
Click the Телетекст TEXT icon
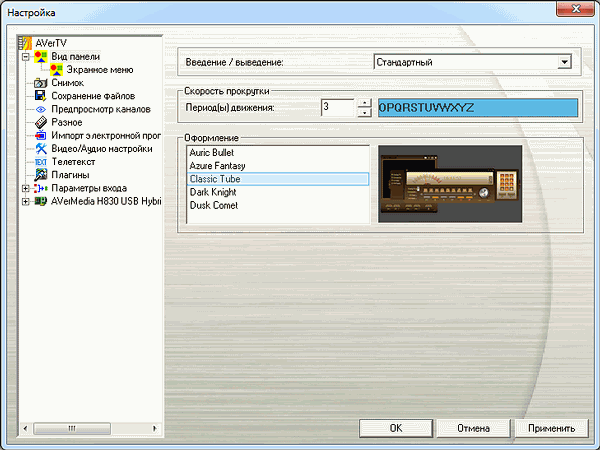pos(41,162)
